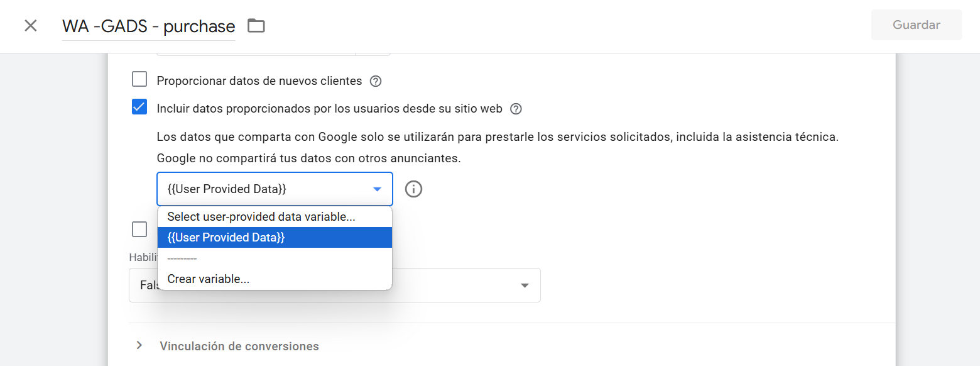Viewport: 980px width, 366px height.
Task: Click the info icon beside the user data dropdown
Action: (413, 189)
